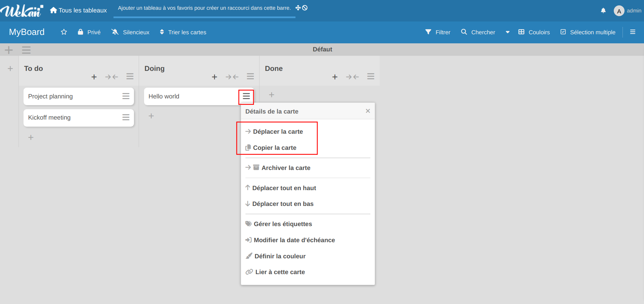Expand the dropdown arrow beside Chercher
The height and width of the screenshot is (304, 644).
click(507, 32)
